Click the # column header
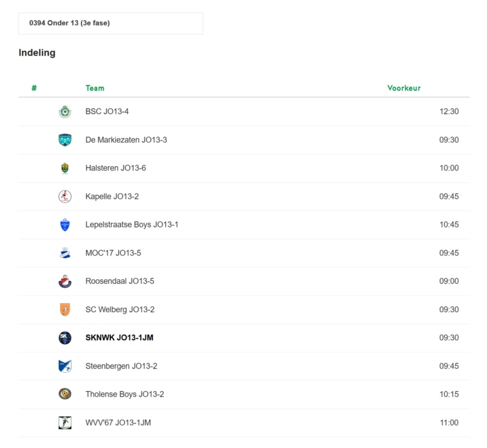The image size is (487, 448). (34, 88)
